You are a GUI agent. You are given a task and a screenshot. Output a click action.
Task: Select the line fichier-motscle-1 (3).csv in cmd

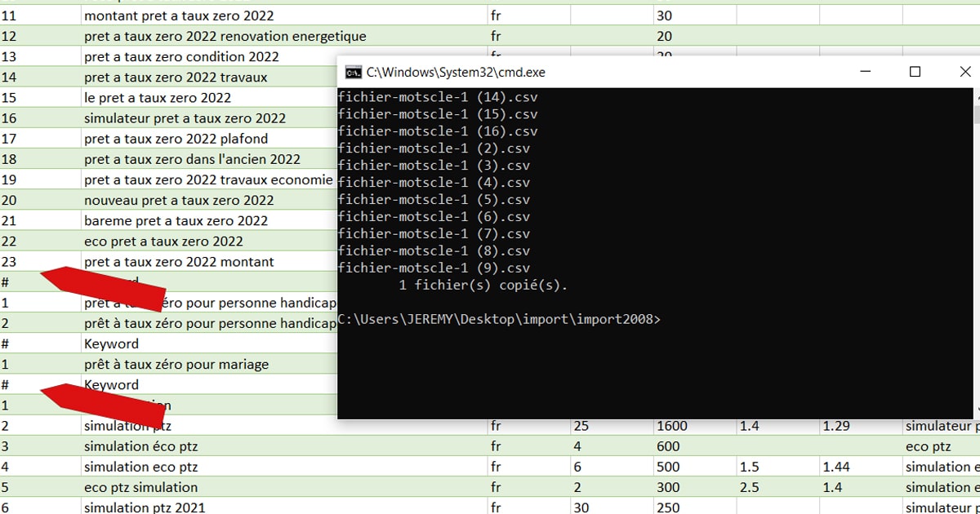434,166
